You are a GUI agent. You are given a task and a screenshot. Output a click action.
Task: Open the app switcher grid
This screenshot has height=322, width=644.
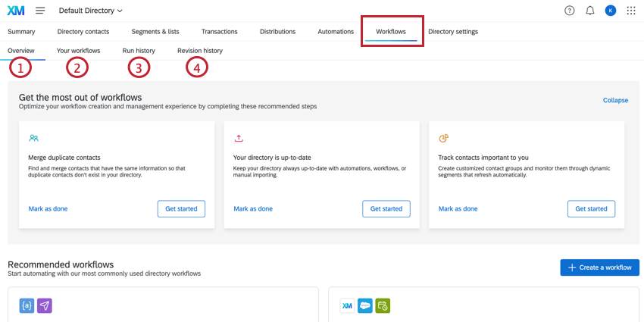pyautogui.click(x=631, y=11)
